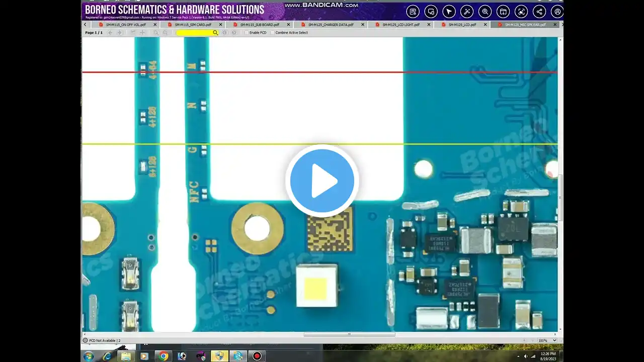Select the SM-M125_MIC SPK EAR.pdf tab
This screenshot has height=362, width=644.
pyautogui.click(x=525, y=25)
